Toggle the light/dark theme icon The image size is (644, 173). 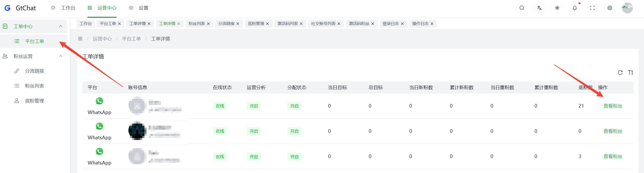tap(557, 8)
